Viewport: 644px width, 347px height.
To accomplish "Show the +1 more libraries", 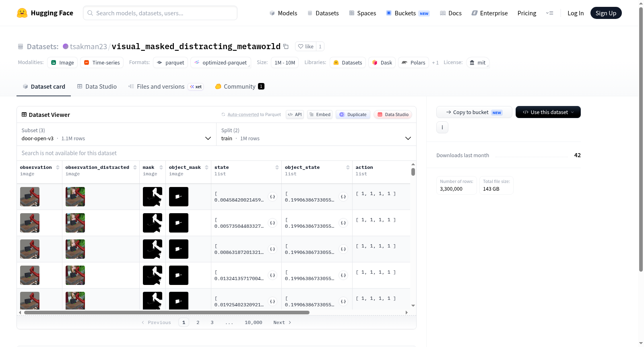I will [435, 63].
